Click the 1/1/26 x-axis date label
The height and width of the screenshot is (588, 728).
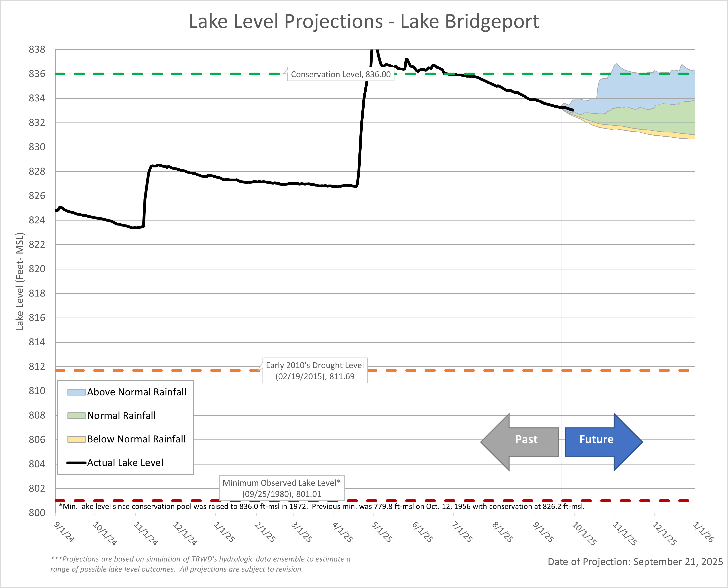click(703, 532)
